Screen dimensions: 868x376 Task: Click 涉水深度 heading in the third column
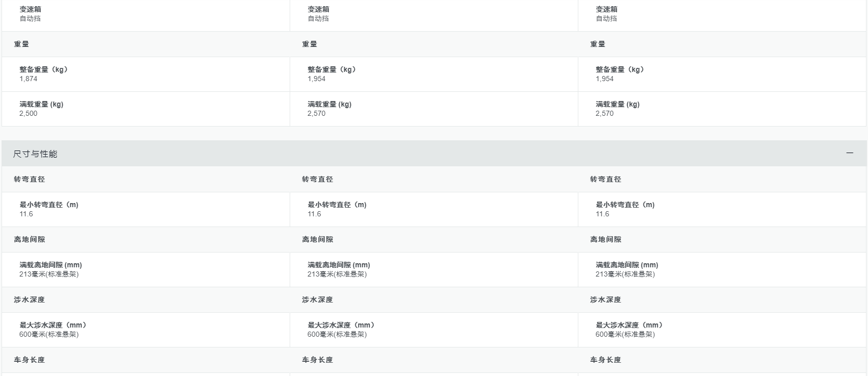tap(606, 299)
